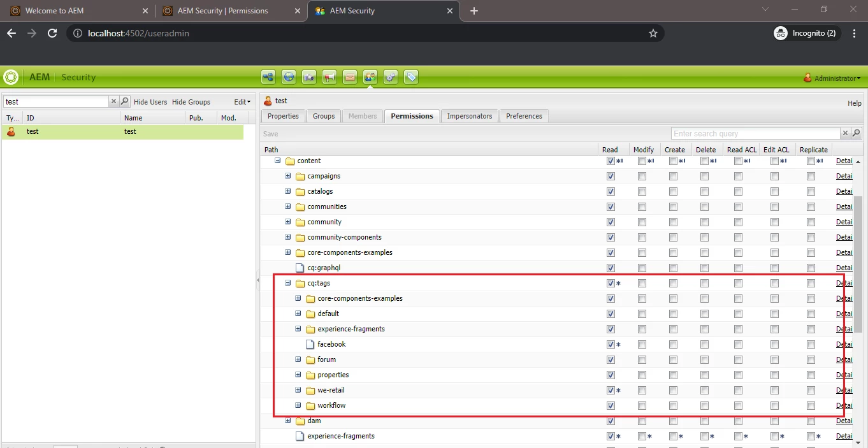Open a new browser tab
Image resolution: width=868 pixels, height=448 pixels.
click(474, 11)
